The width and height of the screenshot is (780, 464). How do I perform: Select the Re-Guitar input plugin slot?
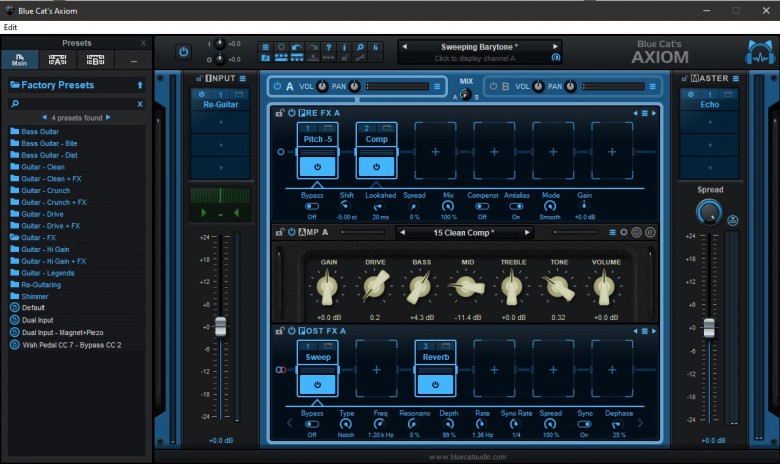click(220, 99)
